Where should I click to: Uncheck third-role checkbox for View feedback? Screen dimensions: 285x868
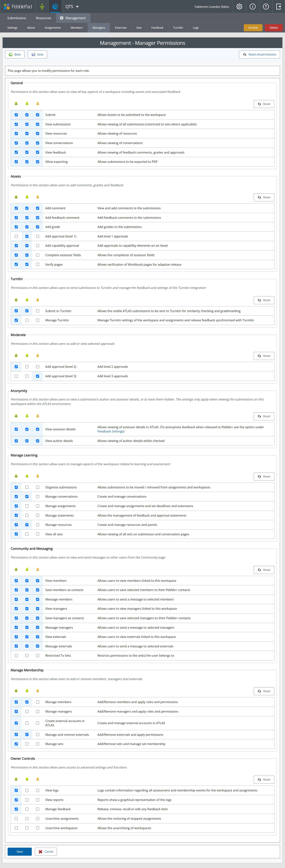37,152
